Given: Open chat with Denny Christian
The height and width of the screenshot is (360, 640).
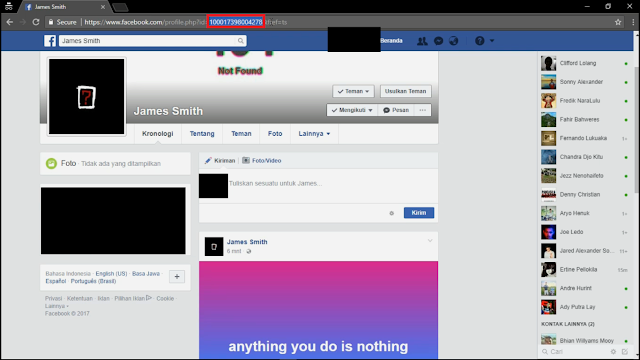Looking at the screenshot, I should pos(585,195).
